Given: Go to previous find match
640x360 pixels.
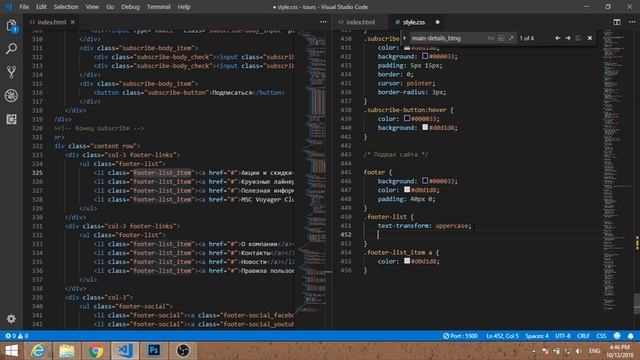Looking at the screenshot, I should click(558, 38).
